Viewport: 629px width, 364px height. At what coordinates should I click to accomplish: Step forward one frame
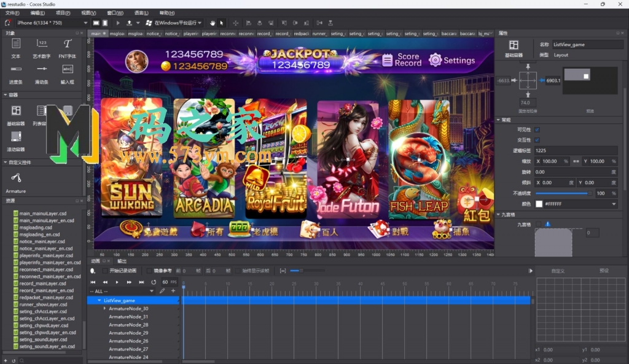pyautogui.click(x=129, y=282)
